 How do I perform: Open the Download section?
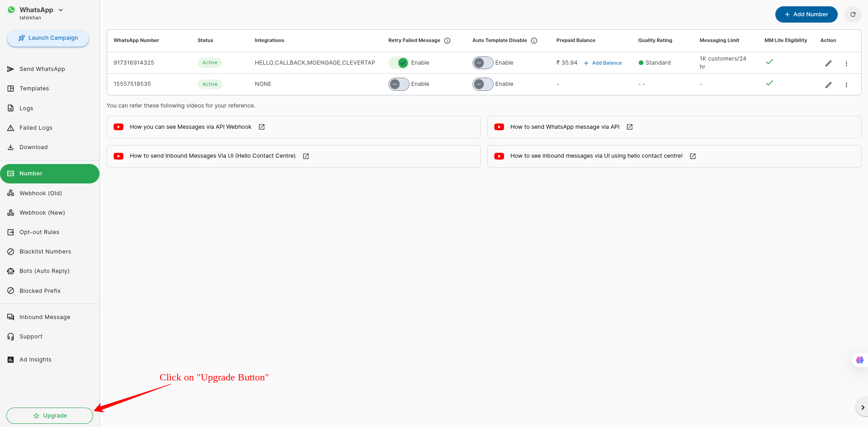50,147
